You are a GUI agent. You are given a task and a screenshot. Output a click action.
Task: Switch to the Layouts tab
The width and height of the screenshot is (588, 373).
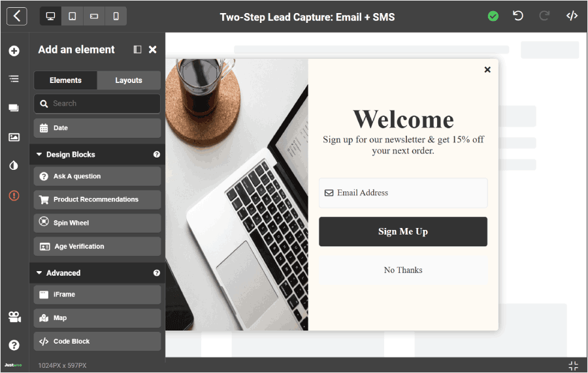pos(129,80)
